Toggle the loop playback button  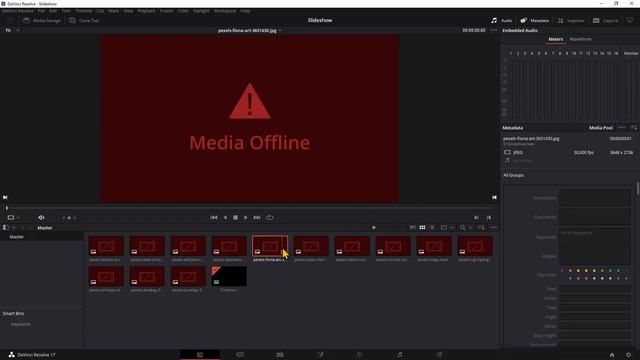point(270,218)
